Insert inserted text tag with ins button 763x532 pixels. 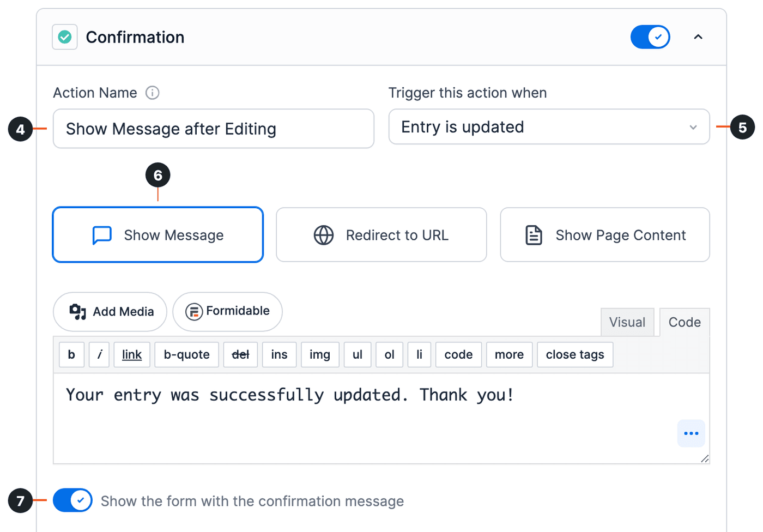[x=280, y=355]
